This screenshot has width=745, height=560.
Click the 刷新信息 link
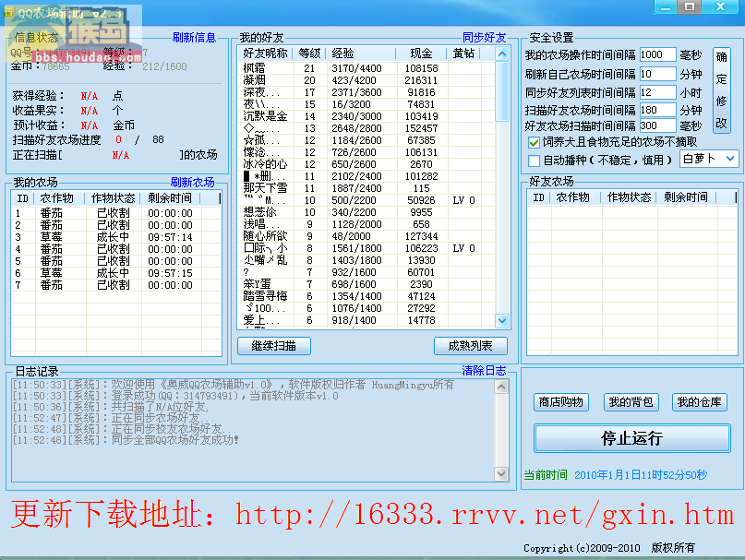click(194, 38)
